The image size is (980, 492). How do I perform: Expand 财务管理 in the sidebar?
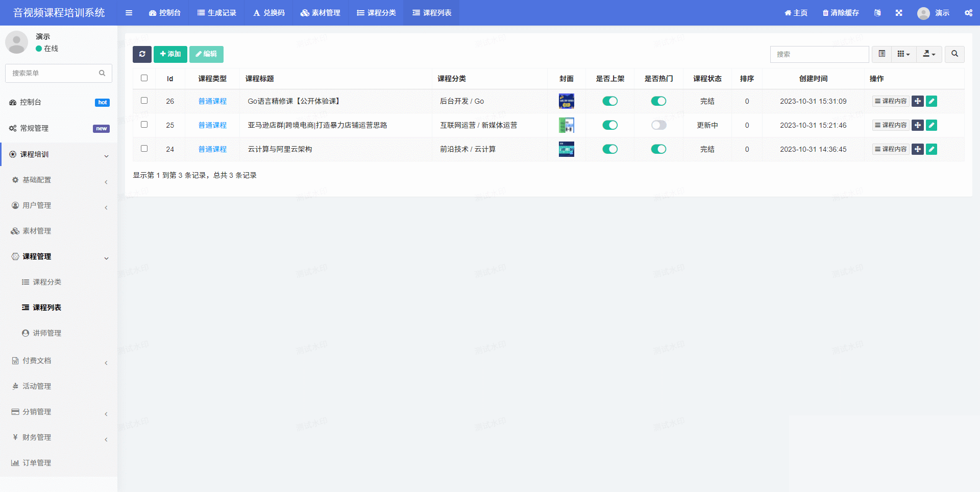pyautogui.click(x=59, y=437)
